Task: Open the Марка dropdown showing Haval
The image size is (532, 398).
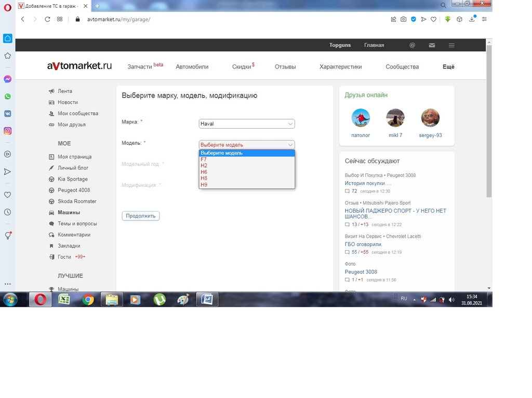Action: click(247, 123)
